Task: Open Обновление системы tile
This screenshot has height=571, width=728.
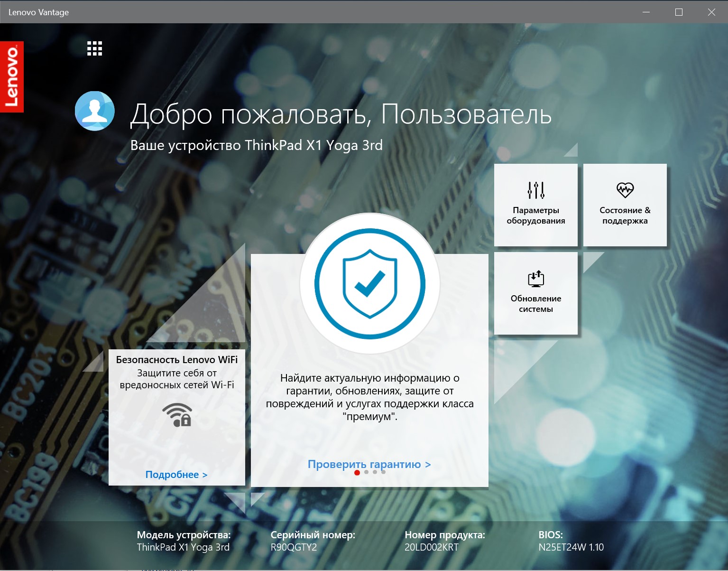Action: click(x=536, y=293)
